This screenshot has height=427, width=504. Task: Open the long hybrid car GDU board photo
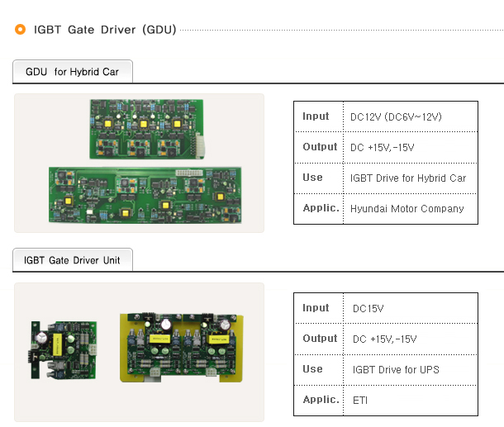click(x=145, y=195)
